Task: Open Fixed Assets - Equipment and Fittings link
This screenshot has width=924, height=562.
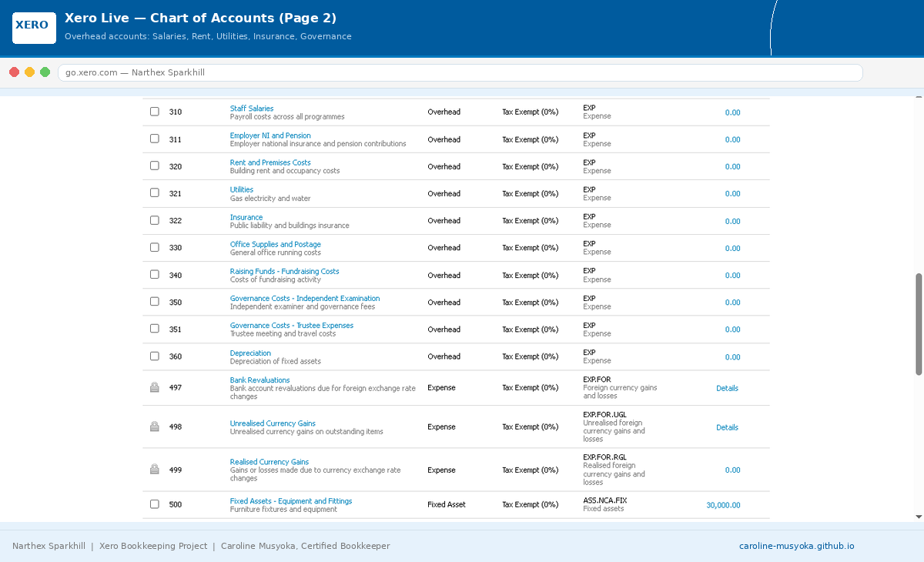Action: coord(291,500)
